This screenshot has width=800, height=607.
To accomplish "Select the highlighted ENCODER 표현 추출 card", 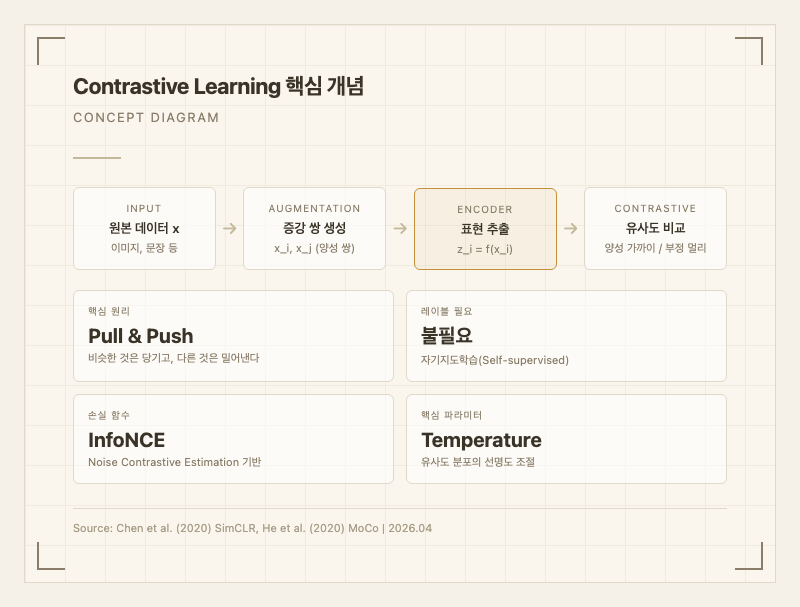I will (x=485, y=228).
